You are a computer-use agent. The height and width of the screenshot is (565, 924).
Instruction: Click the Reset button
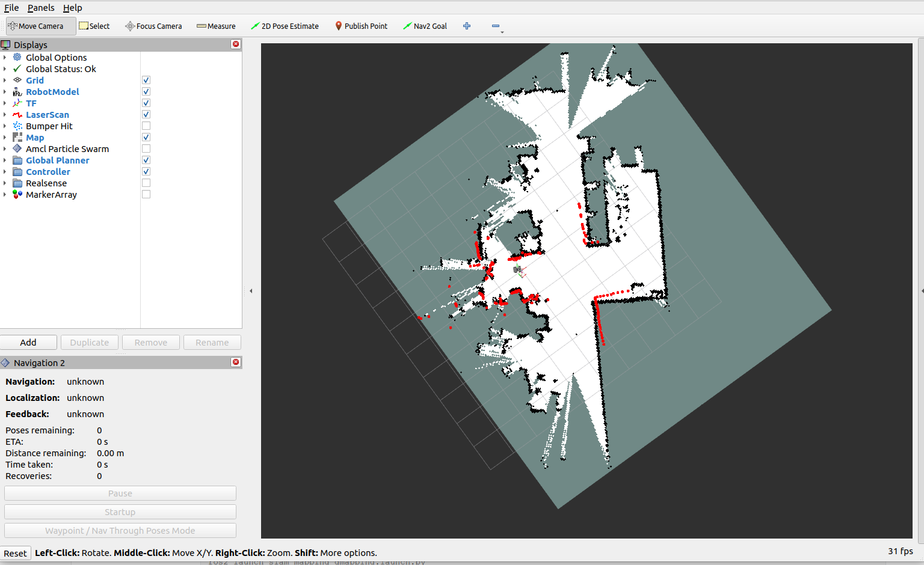coord(15,553)
